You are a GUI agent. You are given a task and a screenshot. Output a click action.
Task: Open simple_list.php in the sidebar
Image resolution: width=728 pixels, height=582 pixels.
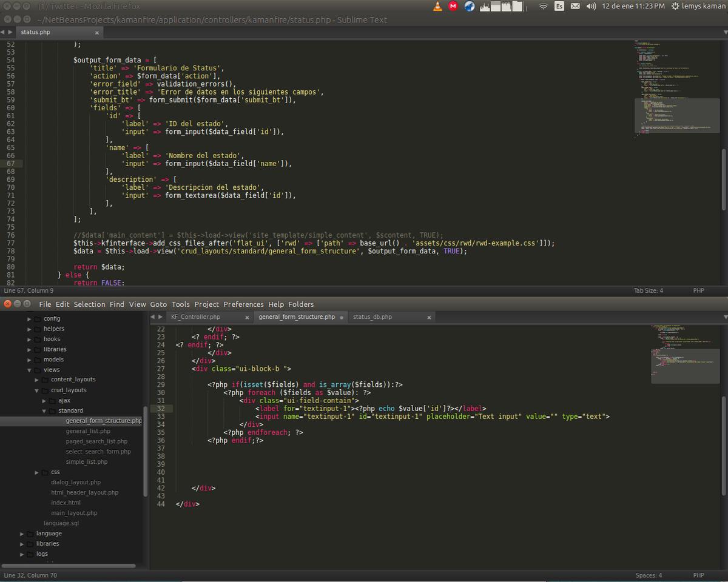click(87, 462)
